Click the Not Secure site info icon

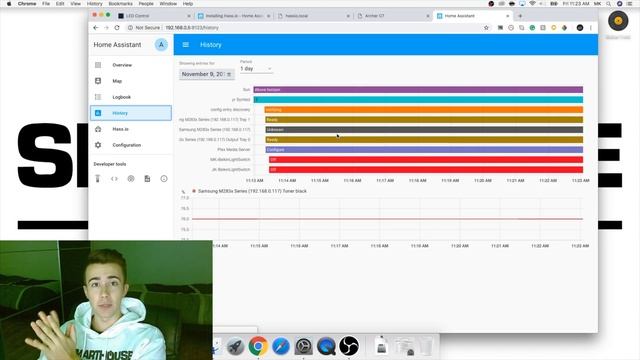click(130, 28)
